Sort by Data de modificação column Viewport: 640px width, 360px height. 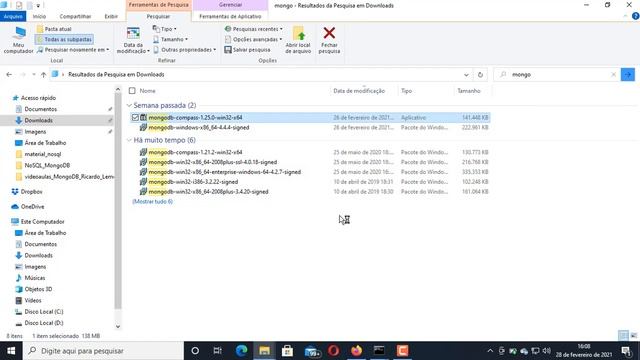pyautogui.click(x=359, y=91)
